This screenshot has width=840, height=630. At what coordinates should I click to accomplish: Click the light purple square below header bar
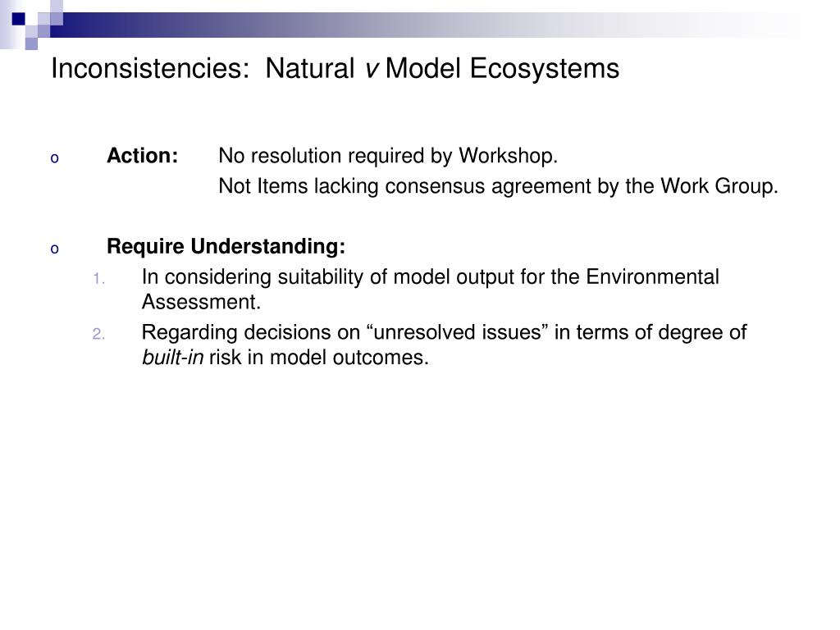coord(31,43)
